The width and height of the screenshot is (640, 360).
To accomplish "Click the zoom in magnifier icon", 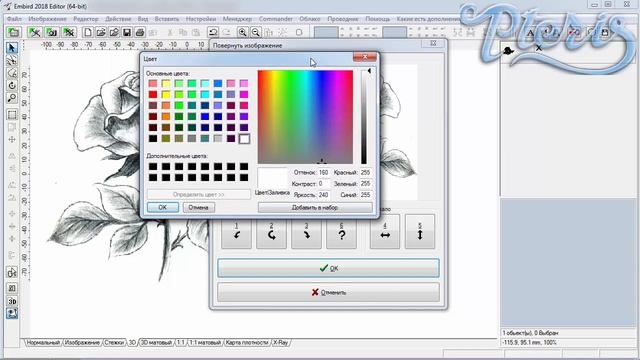I will click(x=242, y=32).
